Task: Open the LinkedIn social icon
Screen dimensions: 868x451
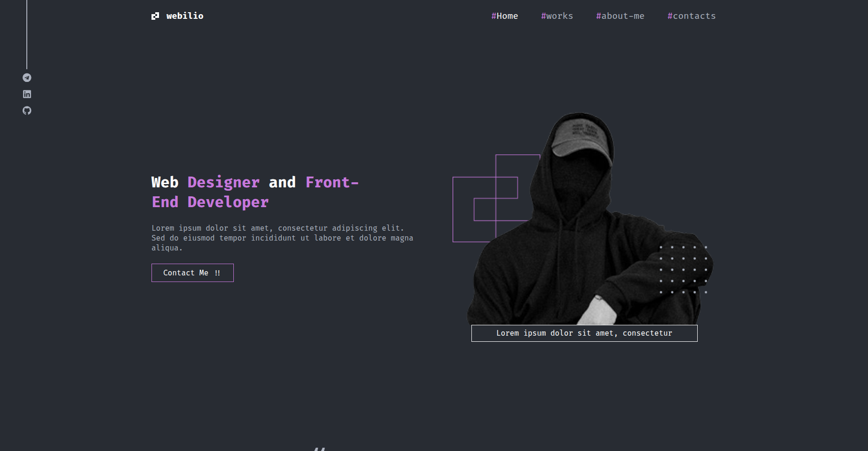Action: [x=27, y=94]
